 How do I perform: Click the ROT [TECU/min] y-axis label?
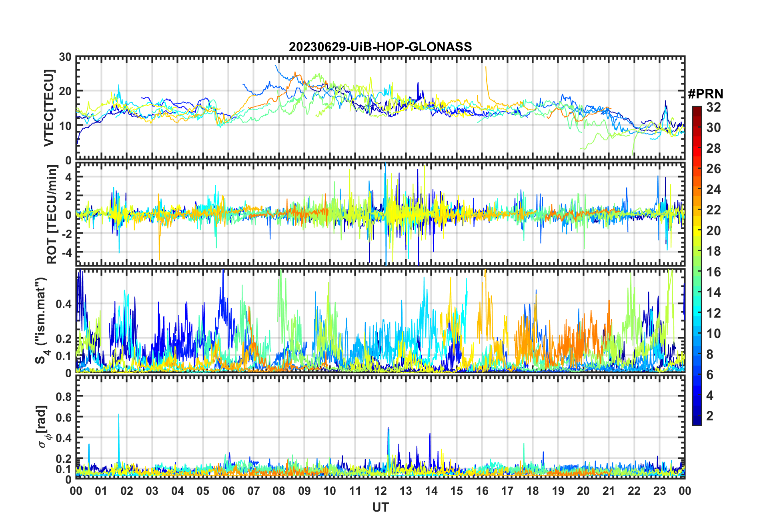tap(52, 214)
